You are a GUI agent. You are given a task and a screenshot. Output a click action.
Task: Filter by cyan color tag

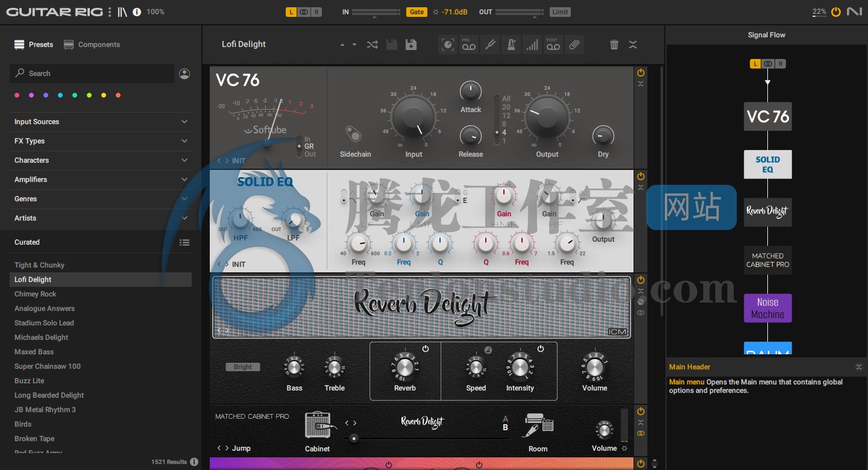[x=60, y=95]
